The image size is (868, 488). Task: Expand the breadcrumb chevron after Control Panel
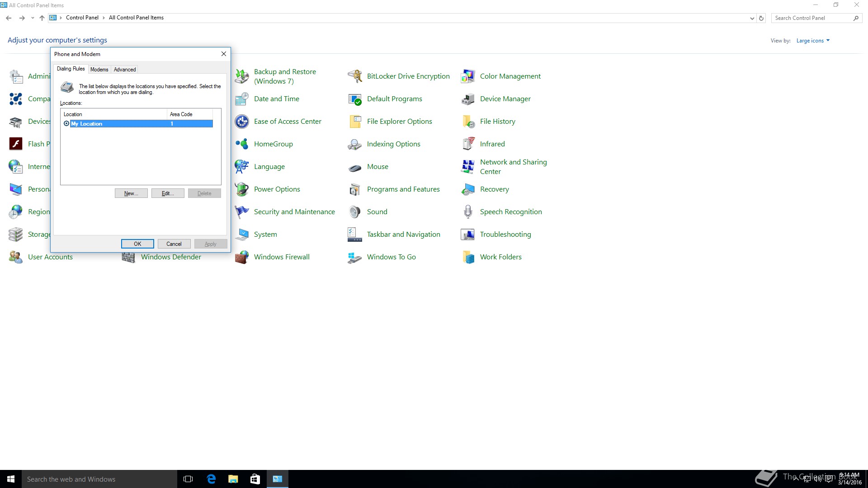click(104, 18)
